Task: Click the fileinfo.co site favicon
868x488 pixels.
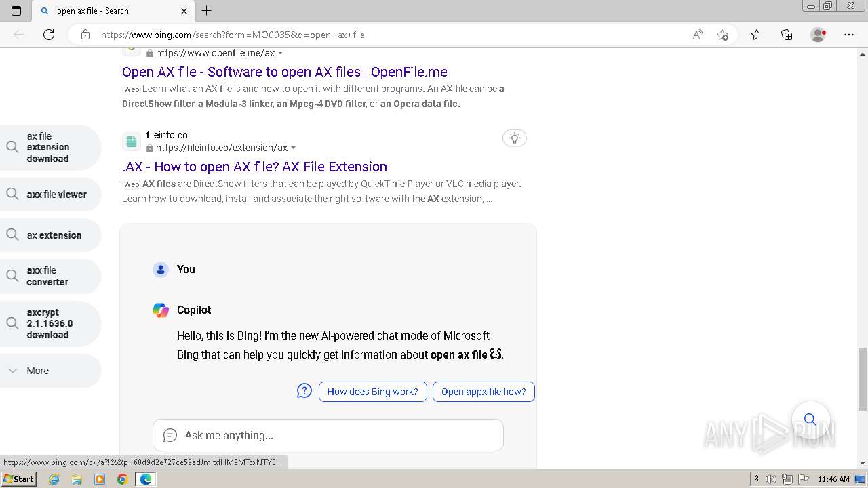Action: [x=132, y=142]
